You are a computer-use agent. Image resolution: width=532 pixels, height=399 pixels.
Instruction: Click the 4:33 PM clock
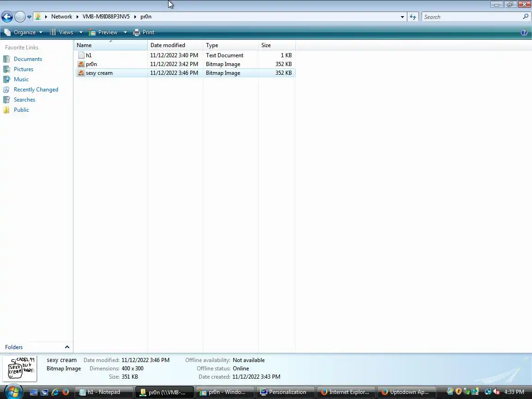[x=514, y=392]
